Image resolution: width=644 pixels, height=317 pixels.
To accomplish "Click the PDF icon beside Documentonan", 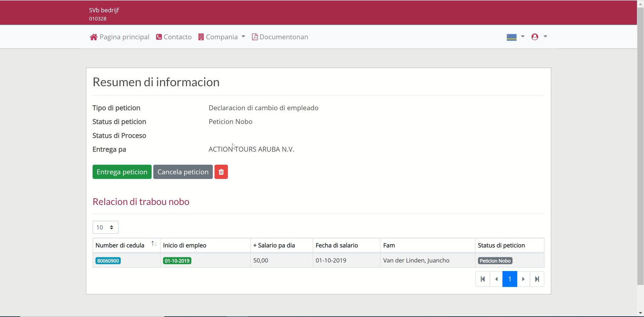I will [x=255, y=37].
